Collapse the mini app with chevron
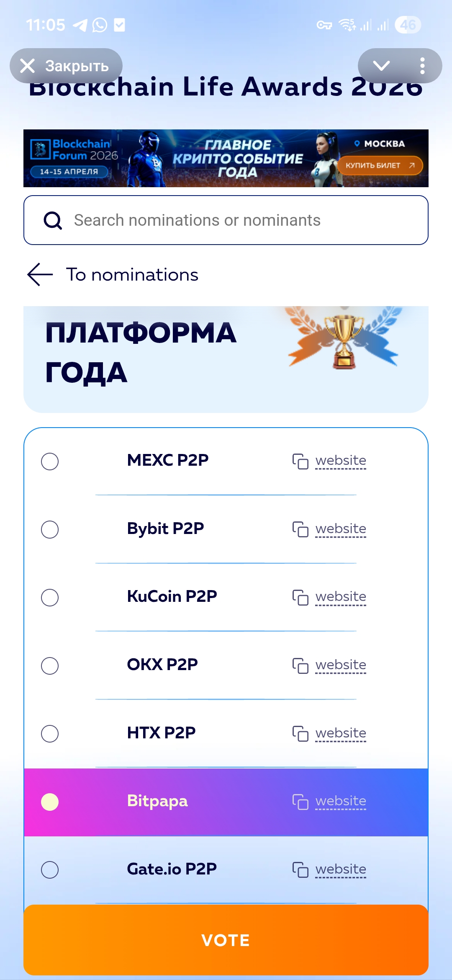452x980 pixels. [x=381, y=66]
